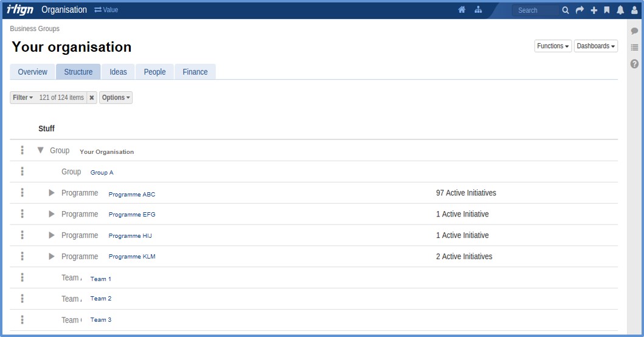Open the help question mark icon
Screen dimensions: 644x337
[634, 64]
